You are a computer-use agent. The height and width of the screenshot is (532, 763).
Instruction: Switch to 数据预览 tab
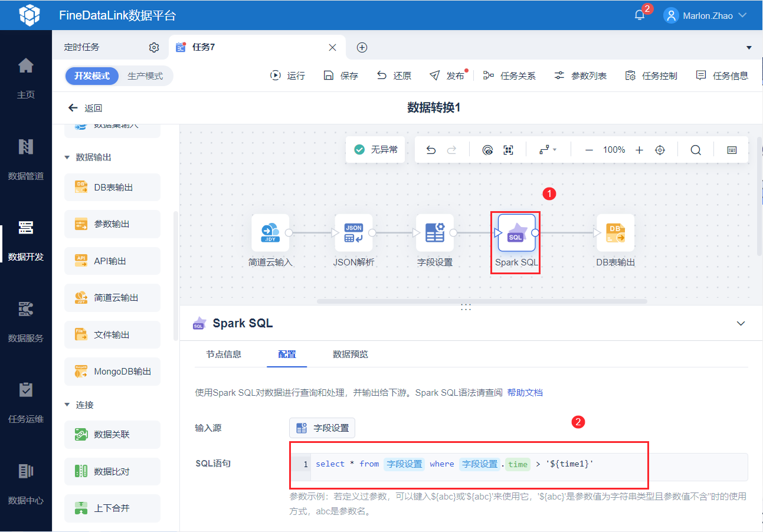click(x=351, y=354)
